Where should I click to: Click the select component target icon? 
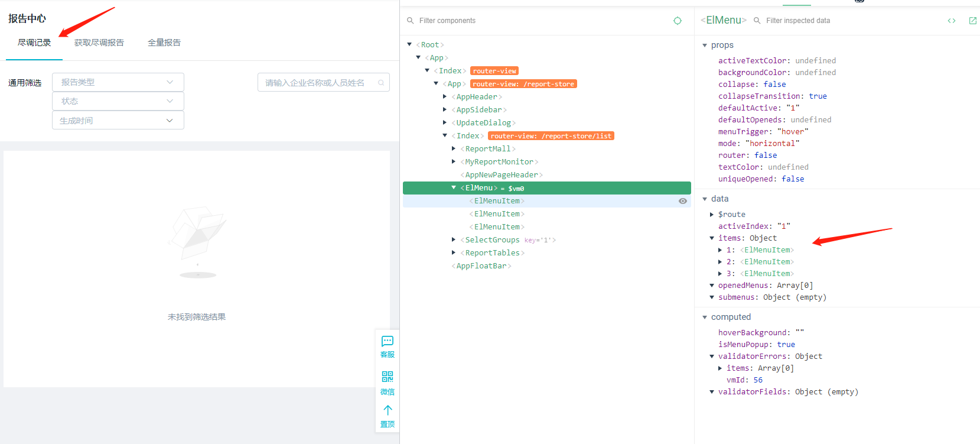pos(678,21)
